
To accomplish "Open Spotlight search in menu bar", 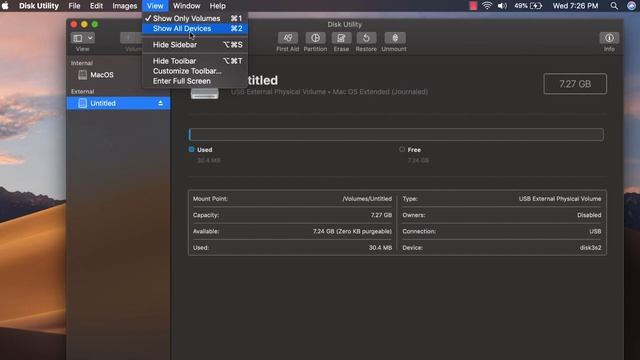I will (x=614, y=6).
